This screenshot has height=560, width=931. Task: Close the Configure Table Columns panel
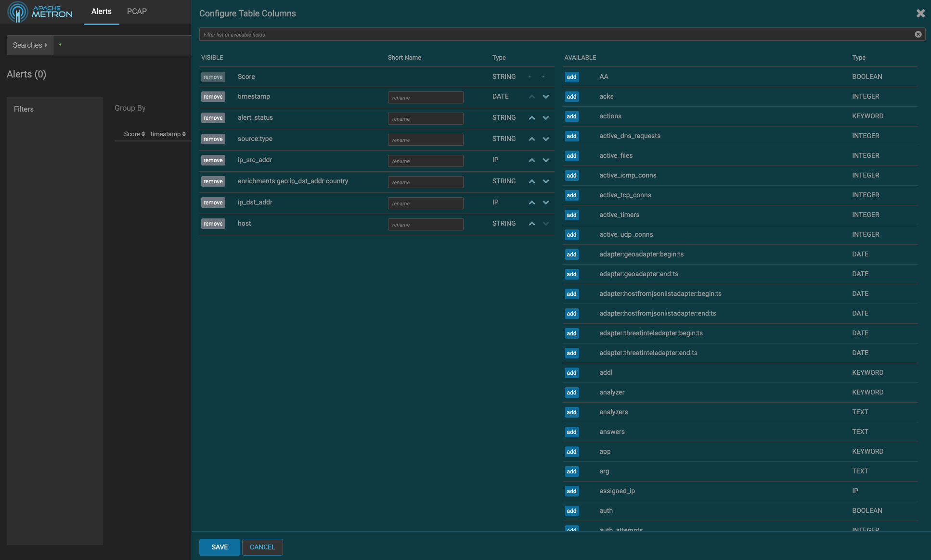coord(920,13)
